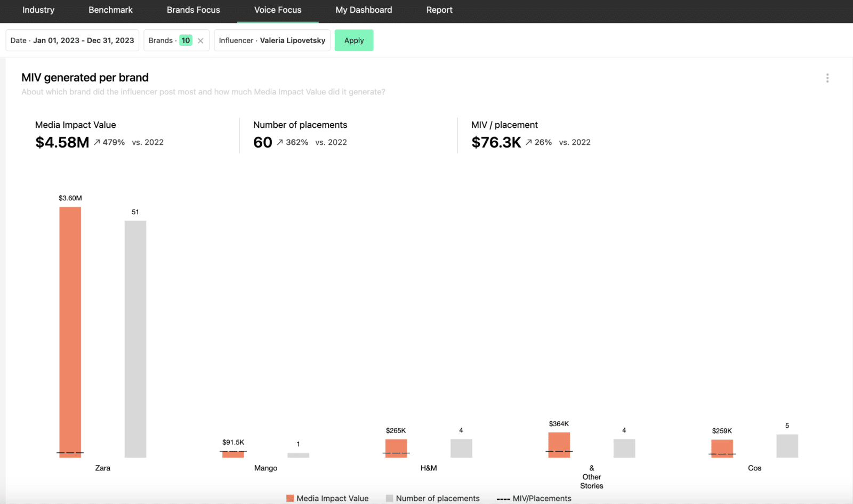Click the $265K value label
The image size is (853, 504).
click(396, 430)
